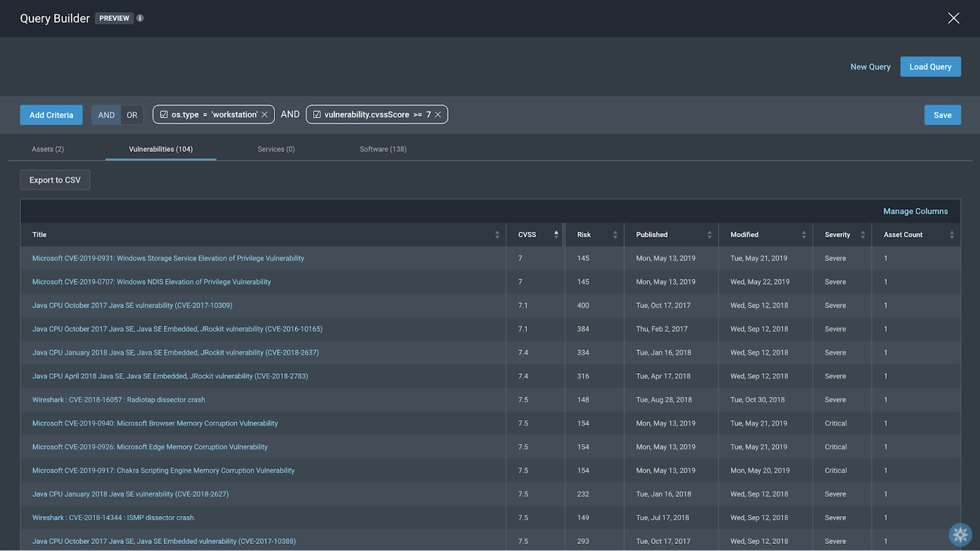Open the snowflake help widget icon

pyautogui.click(x=960, y=535)
